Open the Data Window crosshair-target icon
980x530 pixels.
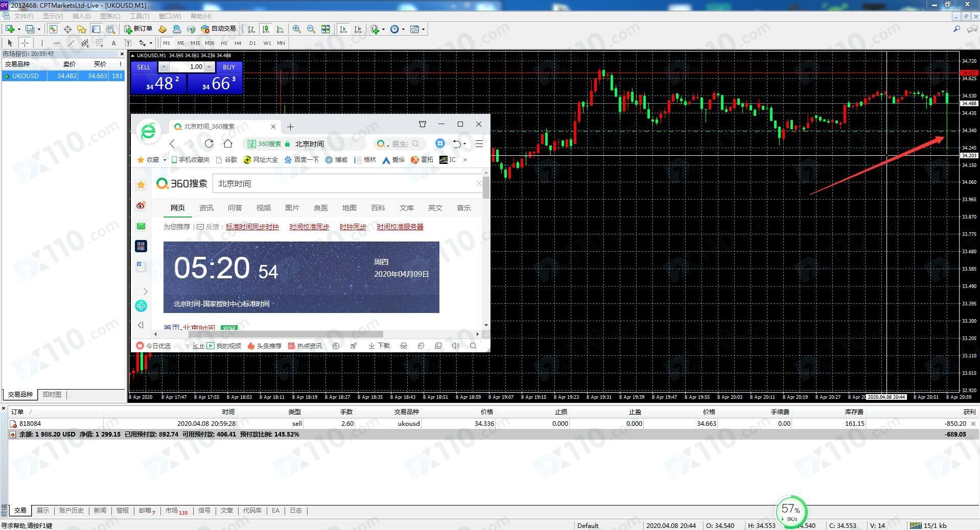click(67, 29)
